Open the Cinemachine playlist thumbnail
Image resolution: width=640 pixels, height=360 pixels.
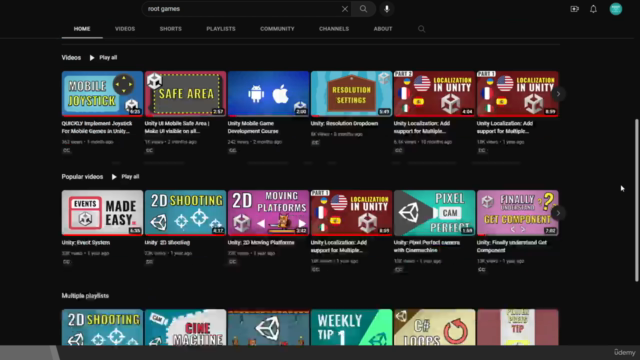coord(185,327)
